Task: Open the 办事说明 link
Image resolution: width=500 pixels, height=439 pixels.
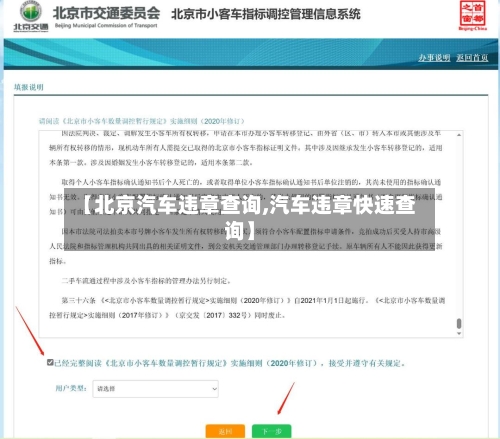Action: [434, 58]
